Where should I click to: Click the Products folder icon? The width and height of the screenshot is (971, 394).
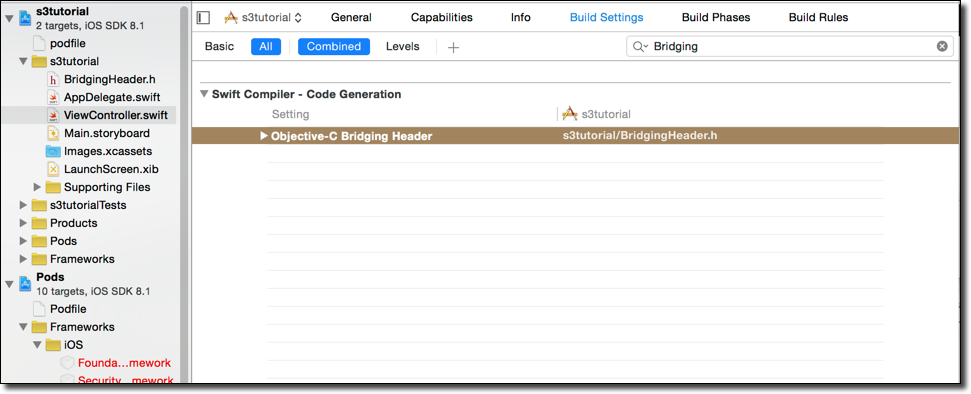[x=39, y=223]
